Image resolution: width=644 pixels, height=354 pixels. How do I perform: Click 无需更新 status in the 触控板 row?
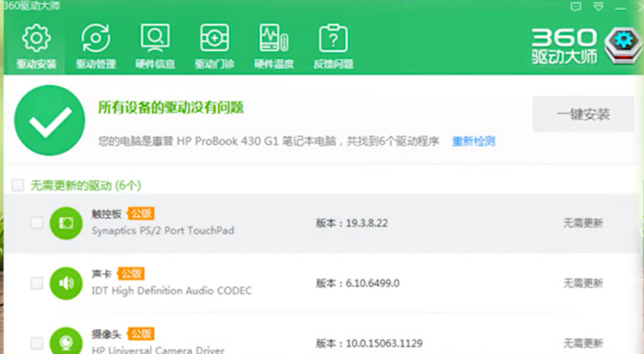tap(583, 223)
